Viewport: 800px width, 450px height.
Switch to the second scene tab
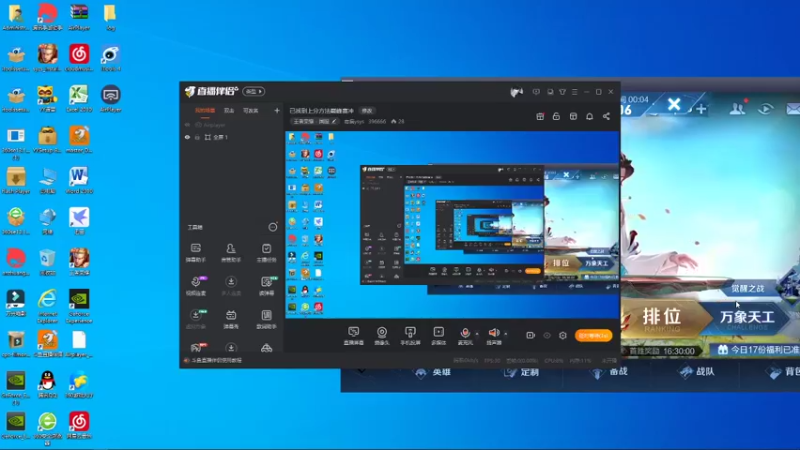point(229,110)
